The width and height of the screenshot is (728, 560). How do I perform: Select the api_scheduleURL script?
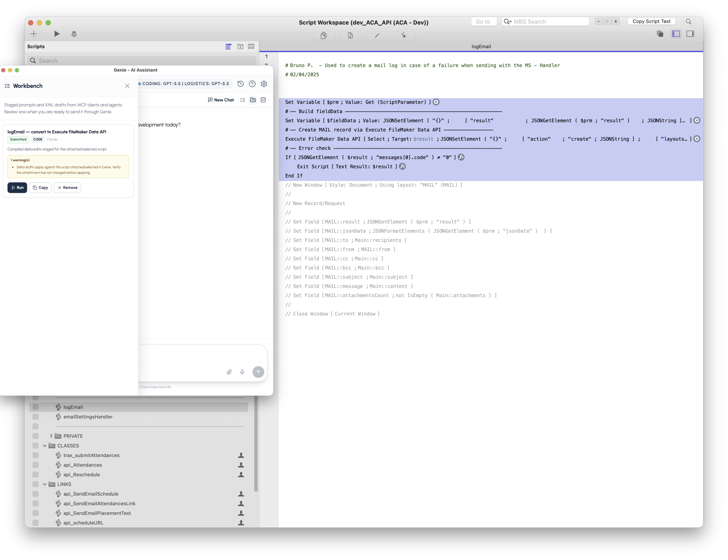[x=83, y=523]
